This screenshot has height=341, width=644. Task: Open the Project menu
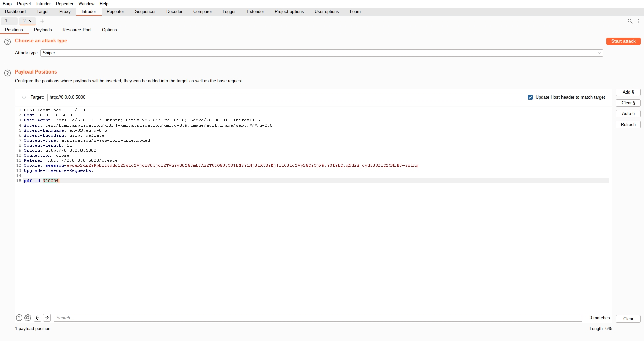click(x=24, y=4)
